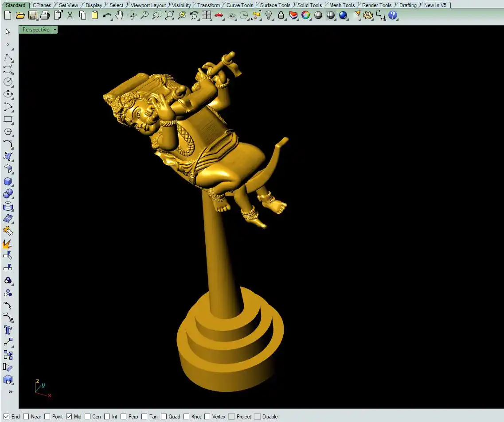Click the Zoom Extents icon

(169, 15)
